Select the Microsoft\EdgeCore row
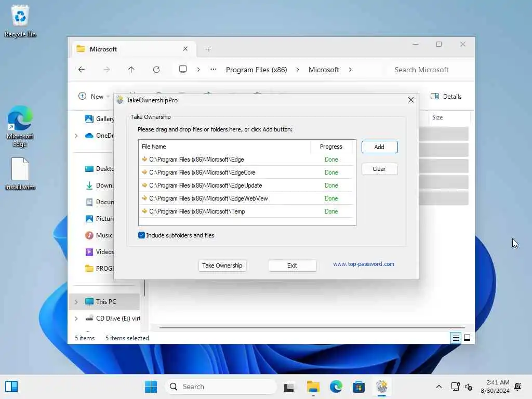This screenshot has height=399, width=532. tap(247, 172)
